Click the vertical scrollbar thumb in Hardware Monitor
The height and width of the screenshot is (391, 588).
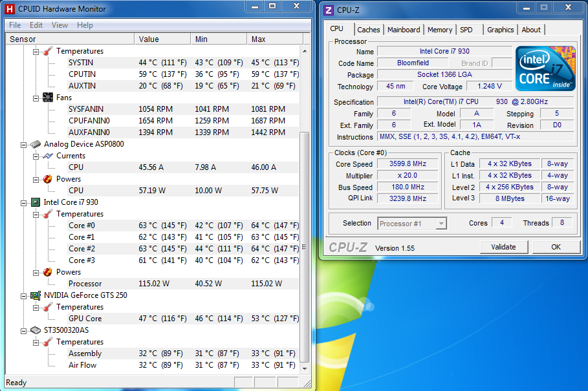pos(305,247)
